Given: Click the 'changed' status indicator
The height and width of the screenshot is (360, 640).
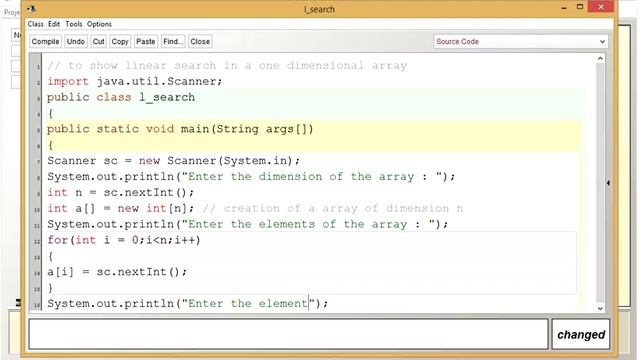Looking at the screenshot, I should [x=581, y=334].
